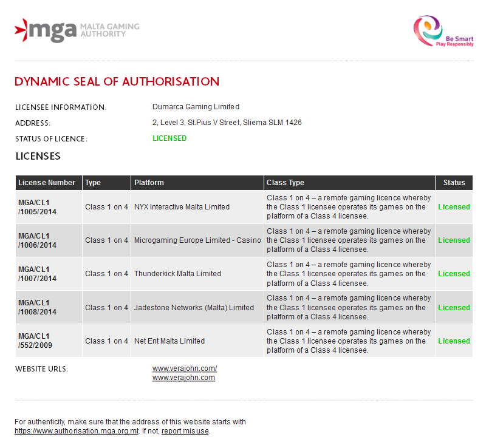The height and width of the screenshot is (448, 489).
Task: Click the report misuse link
Action: pos(185,431)
